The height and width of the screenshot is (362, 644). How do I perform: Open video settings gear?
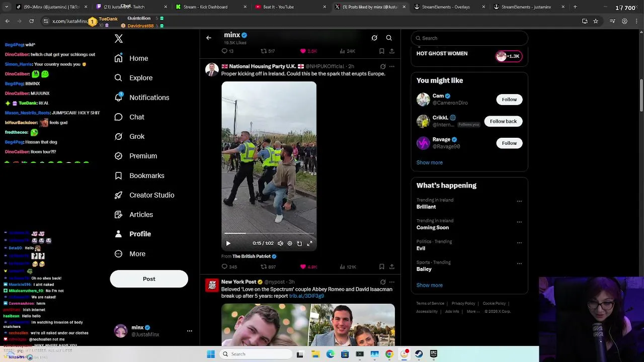point(290,243)
